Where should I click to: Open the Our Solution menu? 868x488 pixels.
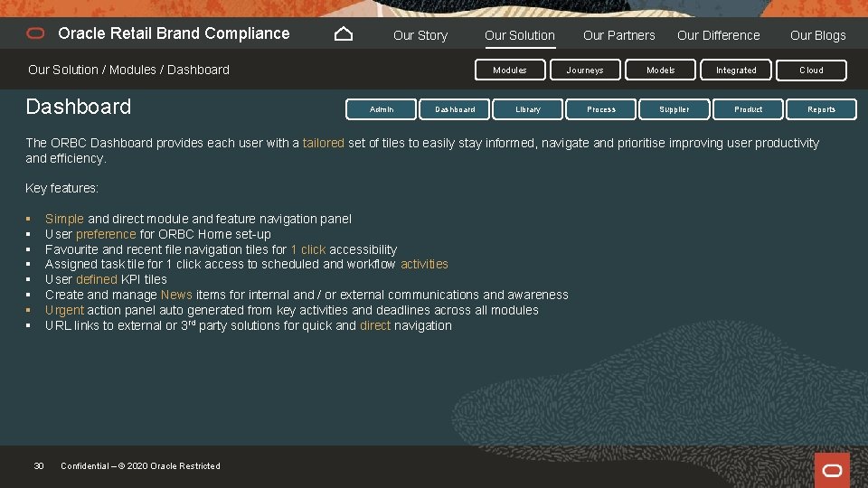520,35
